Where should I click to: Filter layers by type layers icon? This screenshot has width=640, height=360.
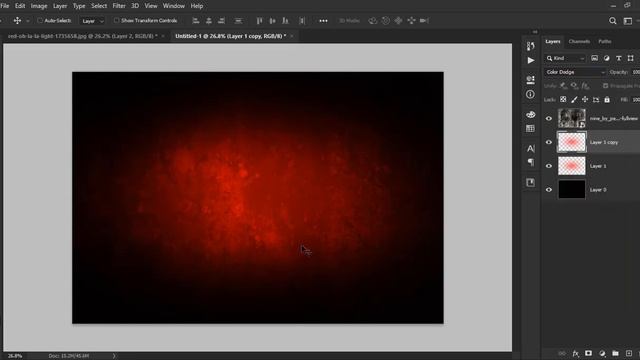pyautogui.click(x=619, y=58)
